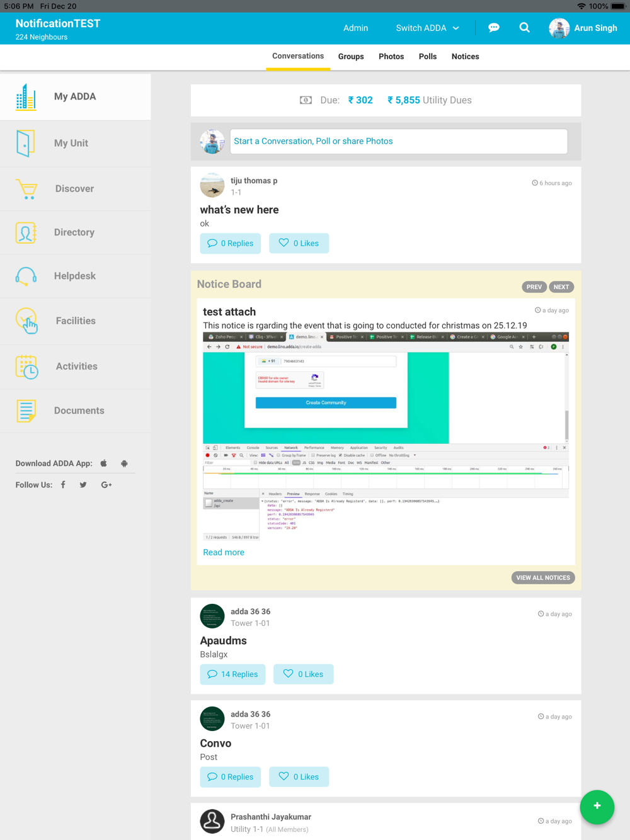Screen dimensions: 630x840
Task: Click the tiju thomas p author name
Action: pos(254,181)
